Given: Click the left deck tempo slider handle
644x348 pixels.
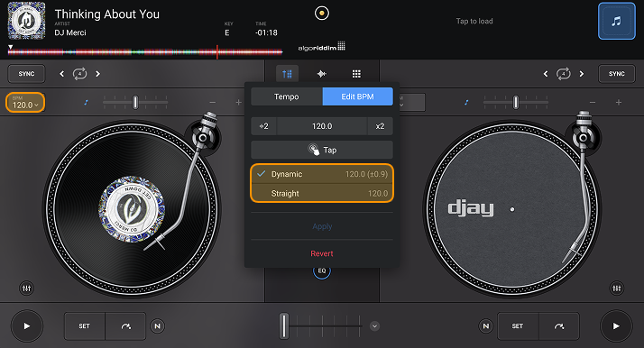Looking at the screenshot, I should [x=135, y=102].
